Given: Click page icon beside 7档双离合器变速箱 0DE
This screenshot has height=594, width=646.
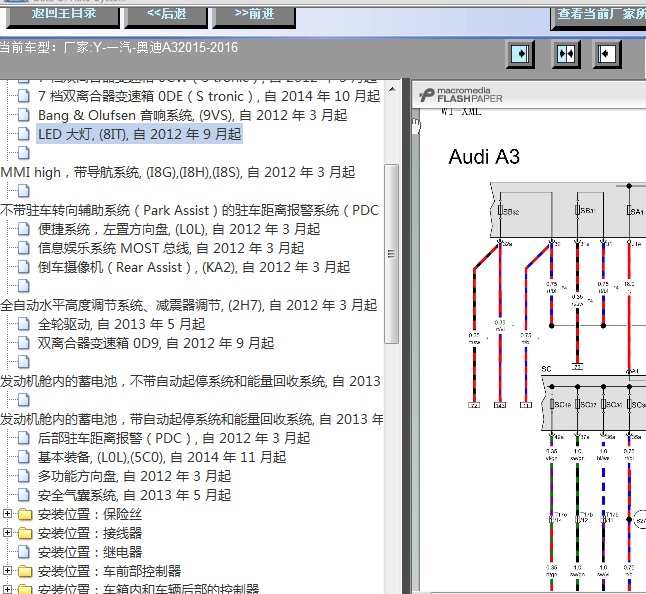Looking at the screenshot, I should tap(24, 96).
